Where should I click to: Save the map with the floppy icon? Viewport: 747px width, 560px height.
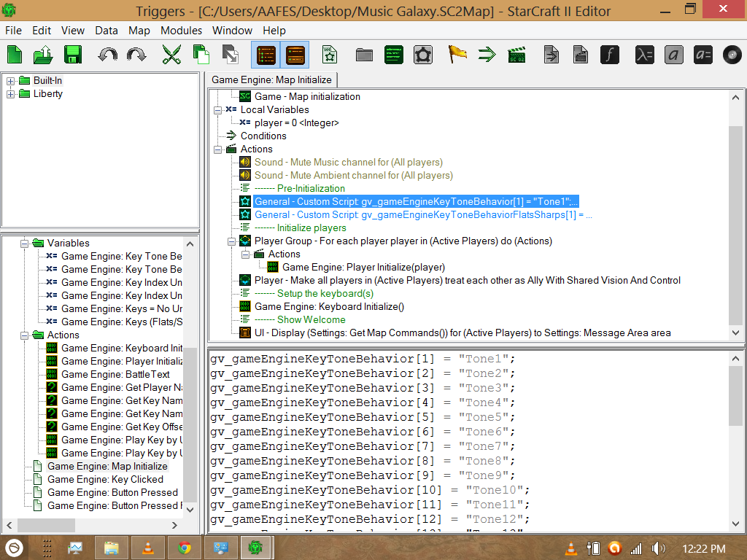pos(72,54)
